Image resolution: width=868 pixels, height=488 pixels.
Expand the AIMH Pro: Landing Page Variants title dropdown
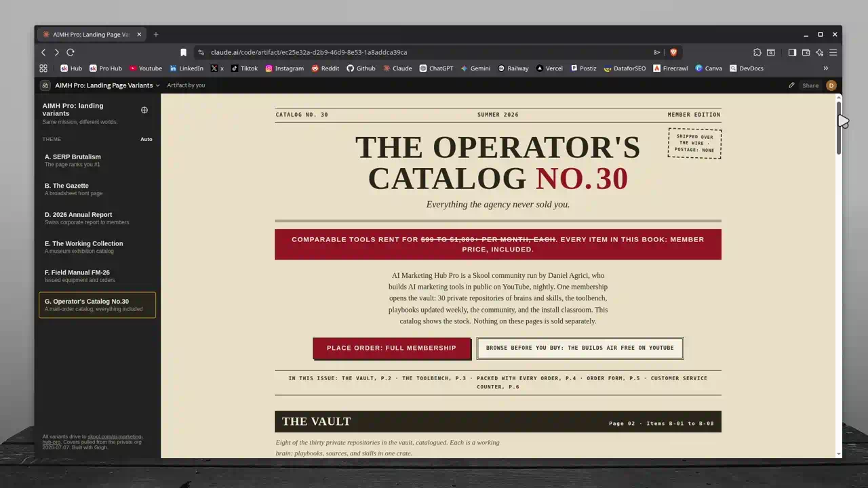[107, 85]
